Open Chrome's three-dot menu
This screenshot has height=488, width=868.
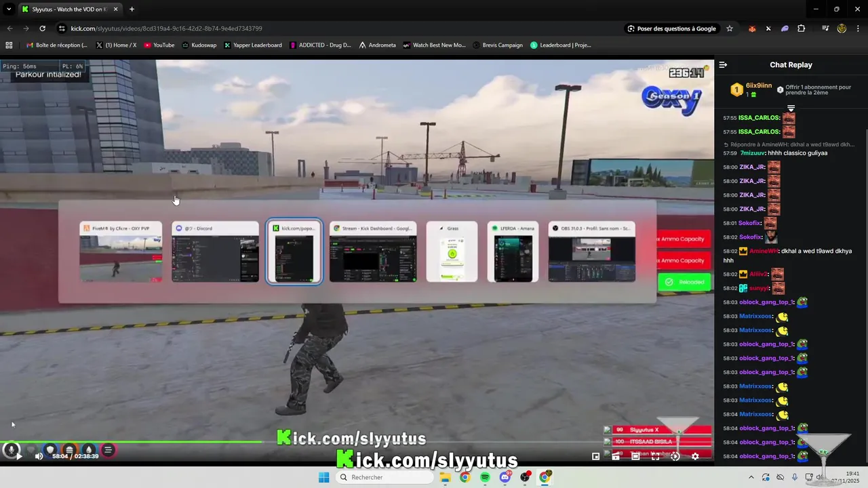click(857, 28)
